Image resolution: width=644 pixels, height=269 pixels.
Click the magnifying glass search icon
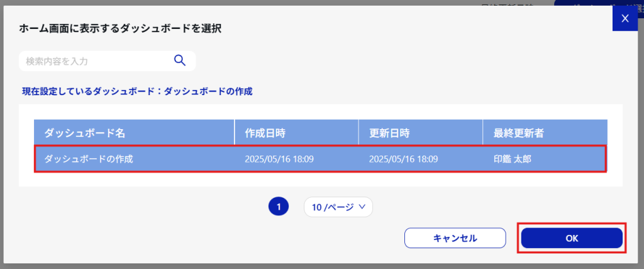pos(180,60)
